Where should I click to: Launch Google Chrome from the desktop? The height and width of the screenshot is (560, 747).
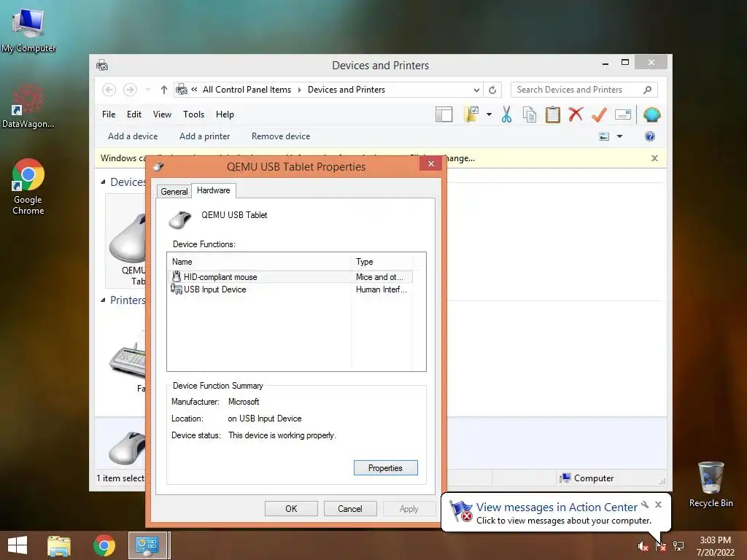pyautogui.click(x=28, y=186)
